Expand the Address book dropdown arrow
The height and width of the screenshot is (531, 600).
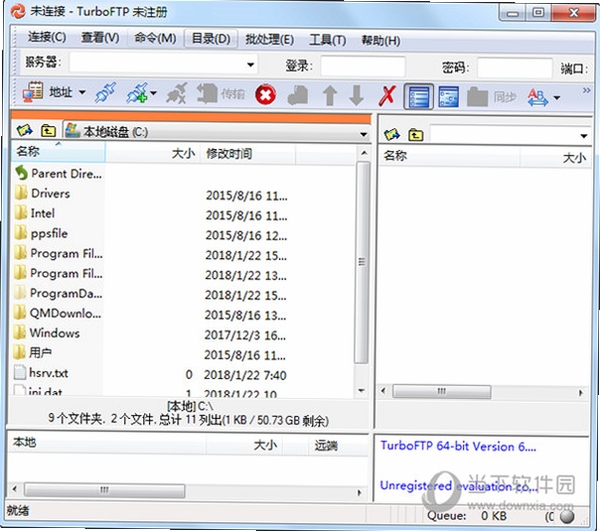82,93
